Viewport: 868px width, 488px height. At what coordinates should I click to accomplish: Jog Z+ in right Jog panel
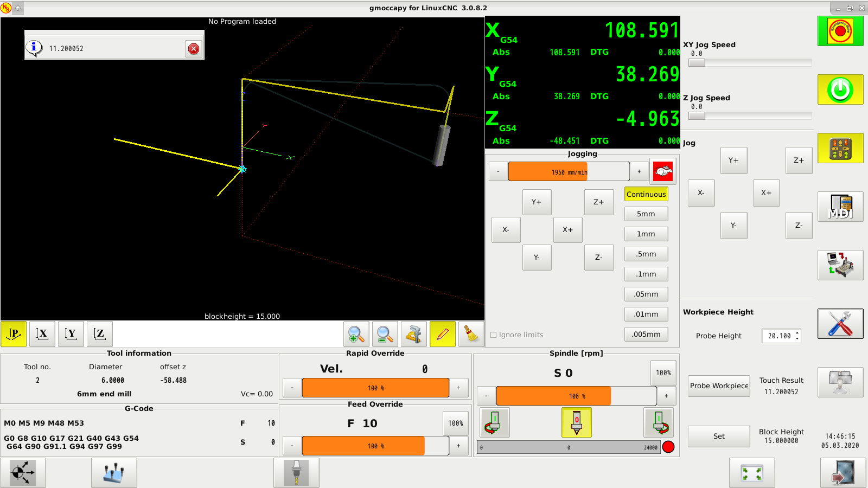799,160
